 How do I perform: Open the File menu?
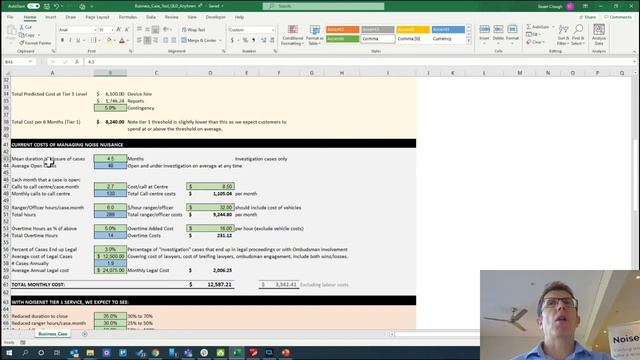(10, 17)
